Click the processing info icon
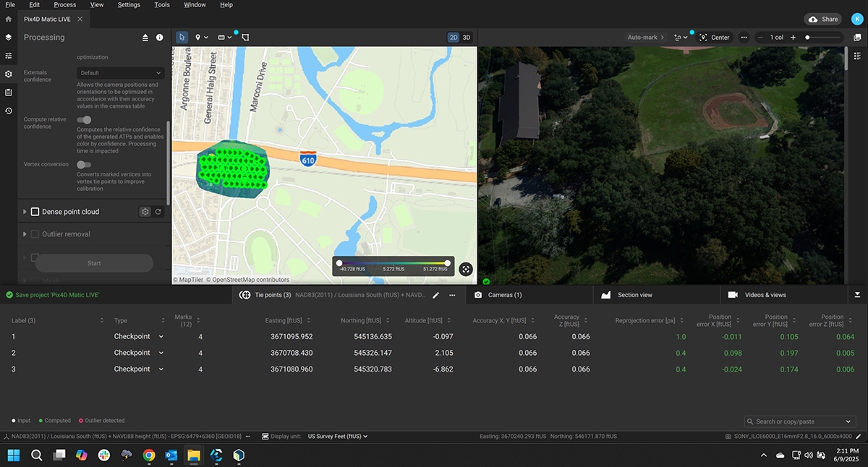Image resolution: width=868 pixels, height=467 pixels. (160, 38)
